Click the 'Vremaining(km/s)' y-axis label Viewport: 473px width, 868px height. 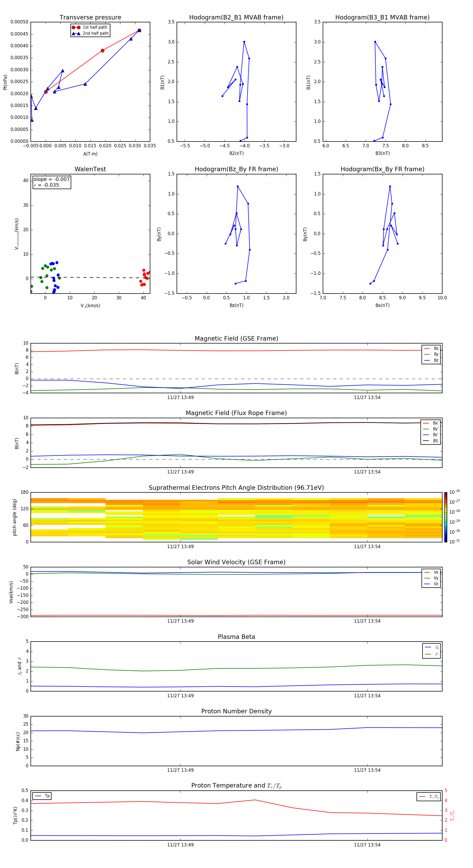pos(17,234)
